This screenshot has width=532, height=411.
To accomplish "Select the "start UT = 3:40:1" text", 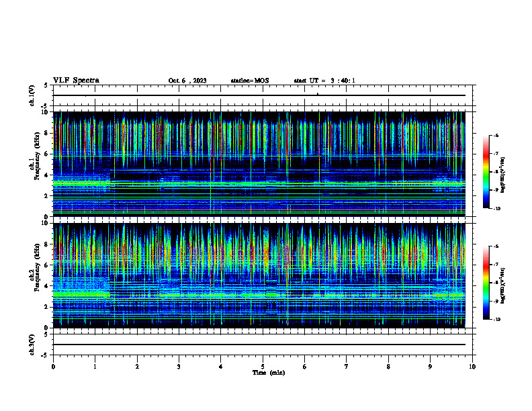I will [324, 81].
